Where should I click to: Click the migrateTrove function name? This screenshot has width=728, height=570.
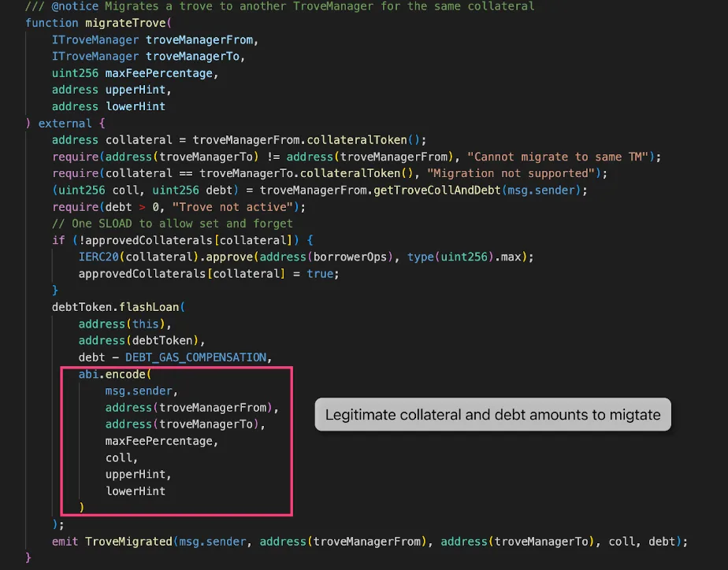coord(125,23)
